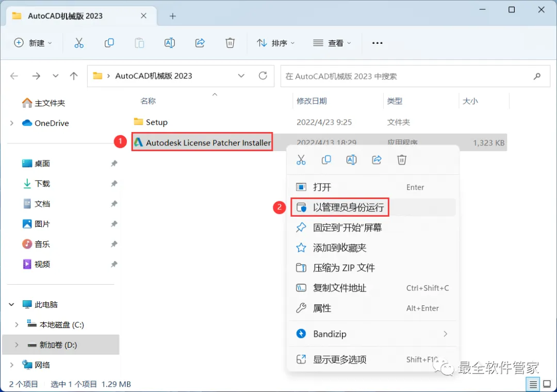The width and height of the screenshot is (557, 392).
Task: Go up one folder level arrow
Action: [x=74, y=76]
